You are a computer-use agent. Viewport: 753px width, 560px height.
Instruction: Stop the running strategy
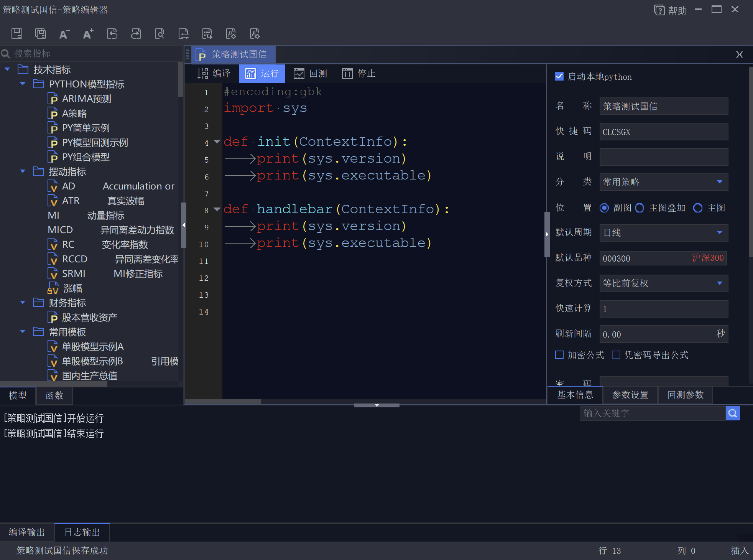[358, 73]
